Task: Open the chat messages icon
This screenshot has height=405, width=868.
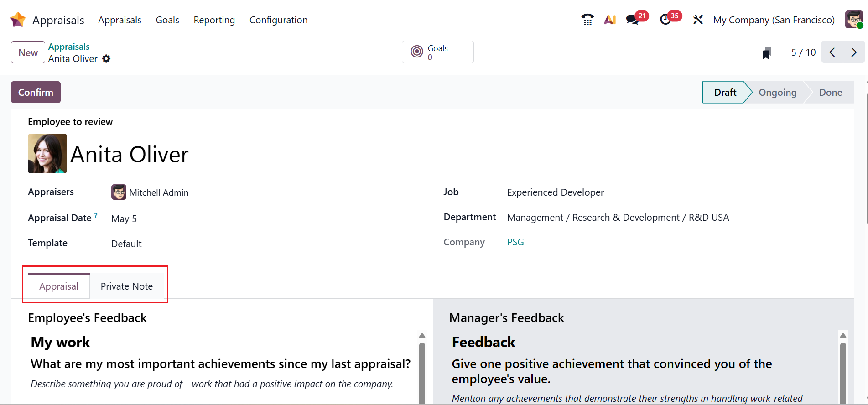Action: [632, 20]
